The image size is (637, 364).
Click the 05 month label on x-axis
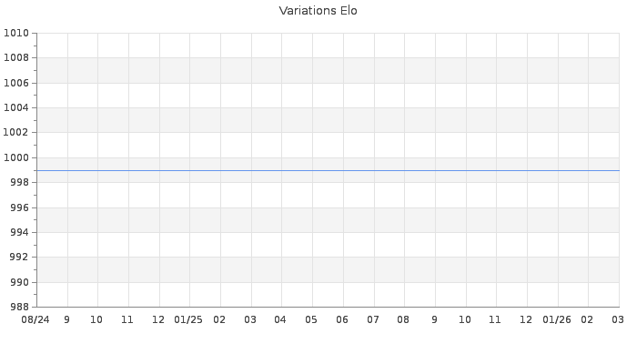[x=311, y=319]
